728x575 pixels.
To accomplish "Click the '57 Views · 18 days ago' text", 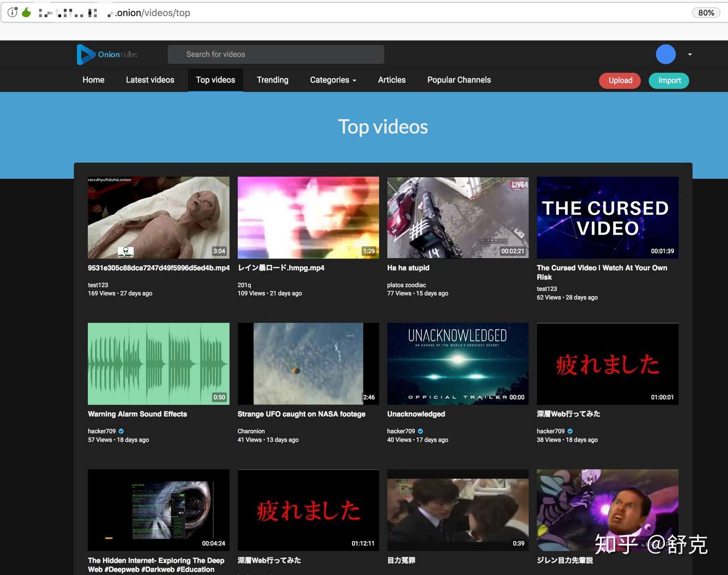I will tap(118, 440).
